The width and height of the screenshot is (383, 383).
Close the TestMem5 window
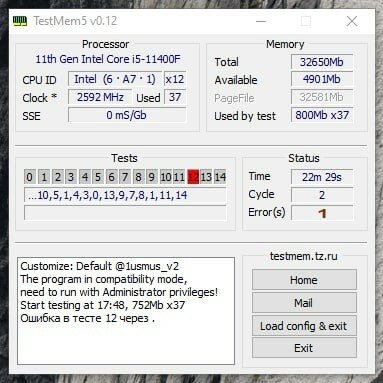pyautogui.click(x=352, y=21)
